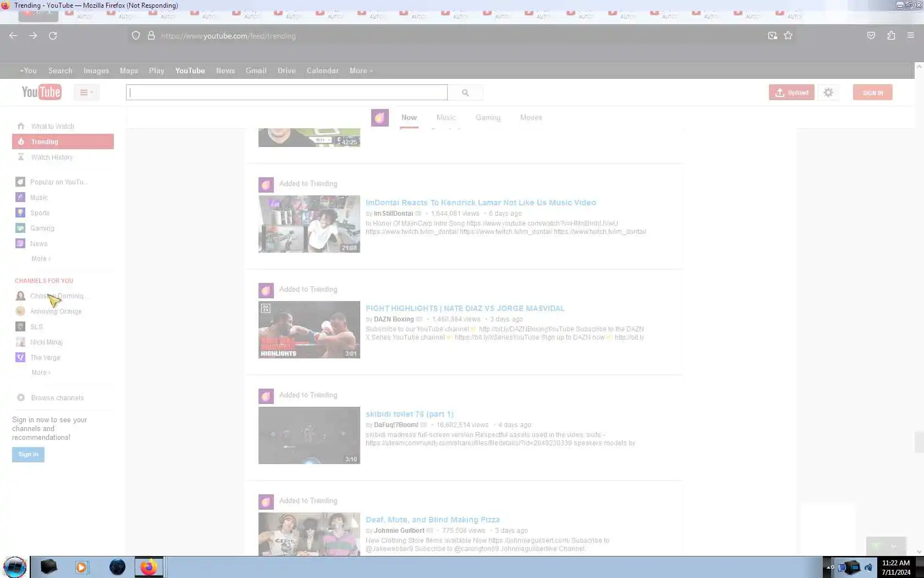Open +You in the Google bar

pyautogui.click(x=29, y=70)
